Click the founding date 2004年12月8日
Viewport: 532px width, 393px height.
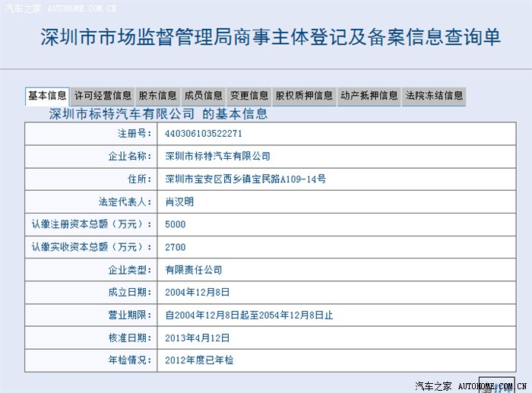tap(197, 293)
